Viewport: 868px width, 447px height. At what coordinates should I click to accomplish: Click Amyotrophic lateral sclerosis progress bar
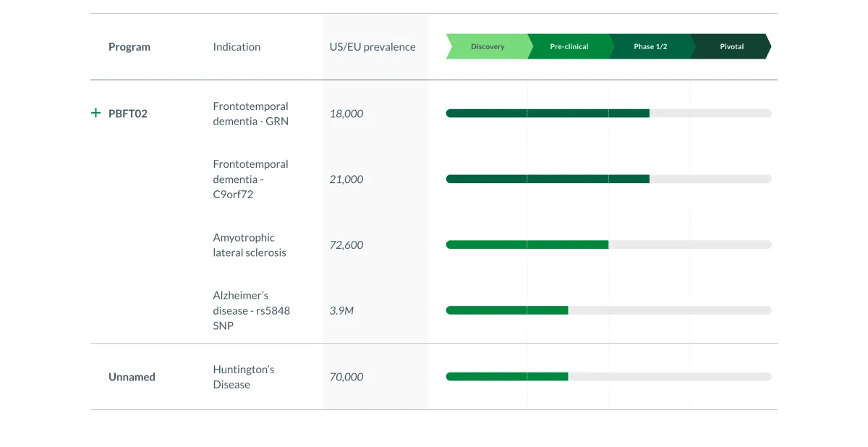[x=608, y=244]
